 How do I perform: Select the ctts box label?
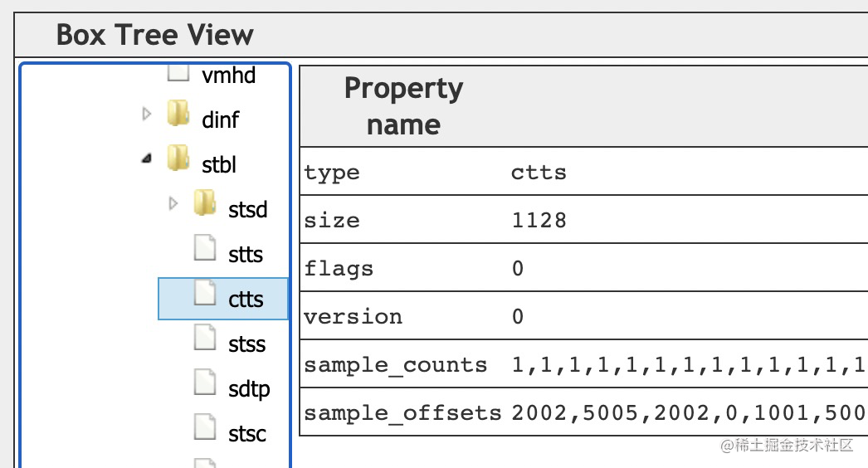pyautogui.click(x=246, y=299)
